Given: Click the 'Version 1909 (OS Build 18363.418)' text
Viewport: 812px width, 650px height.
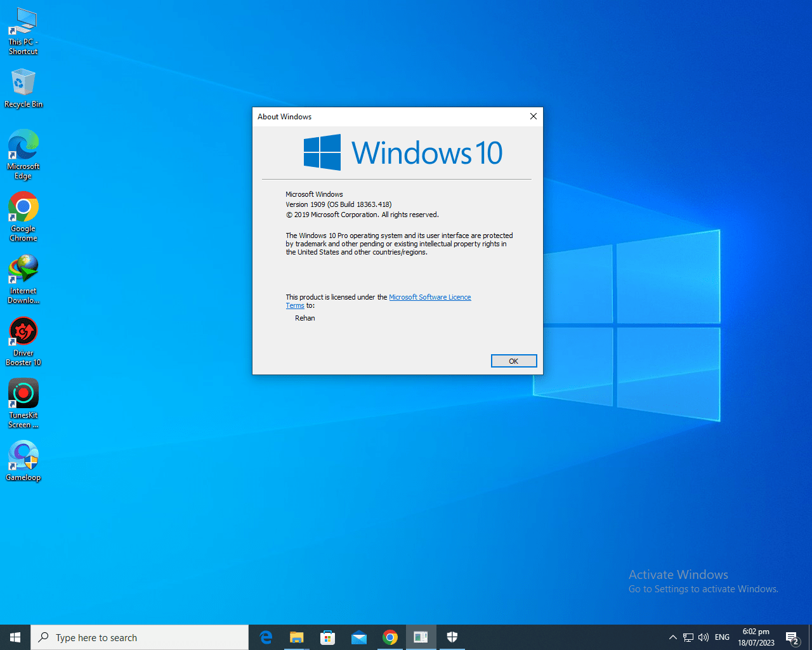Looking at the screenshot, I should coord(339,204).
